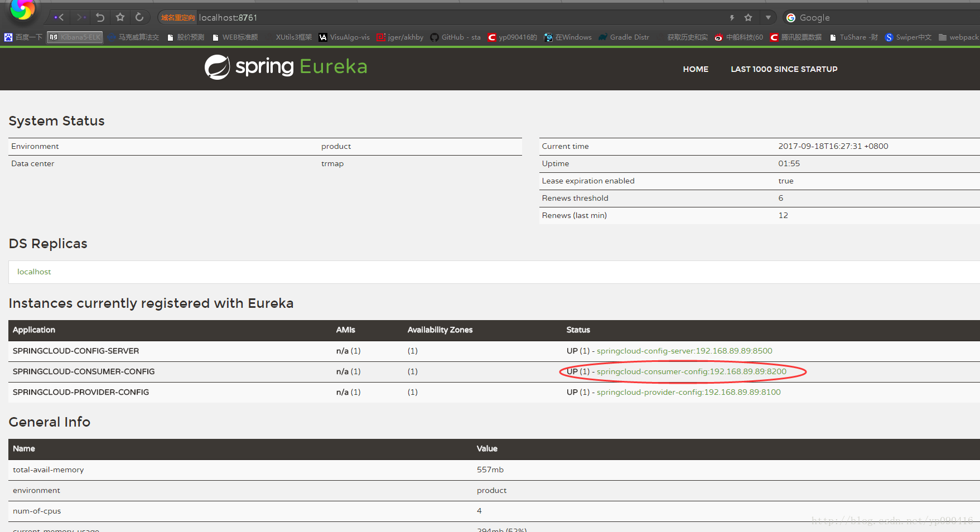Open the Gradle Distr bookmark
Screen dimensions: 980x532
point(624,37)
